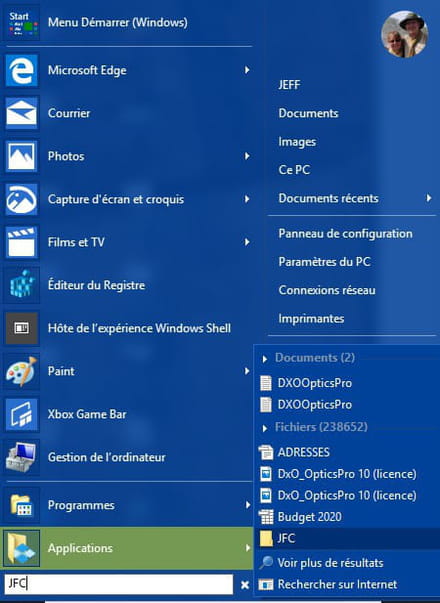The image size is (440, 603).
Task: Open Microsoft Edge icon
Action: pos(22,70)
